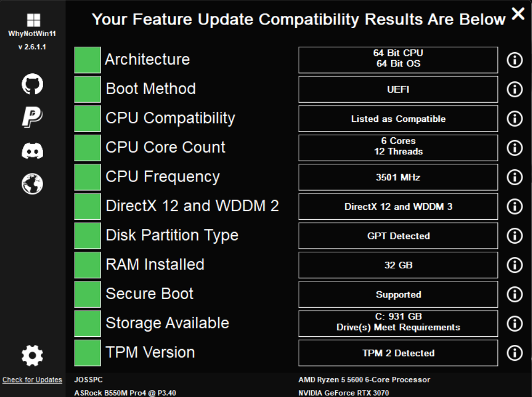The height and width of the screenshot is (397, 532).
Task: Show info for Disk Partition Type
Action: (x=514, y=235)
